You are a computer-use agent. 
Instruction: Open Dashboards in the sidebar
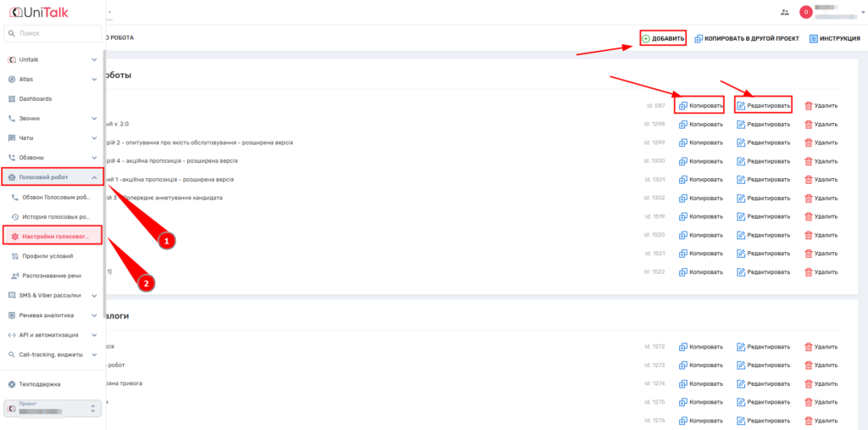click(x=36, y=98)
